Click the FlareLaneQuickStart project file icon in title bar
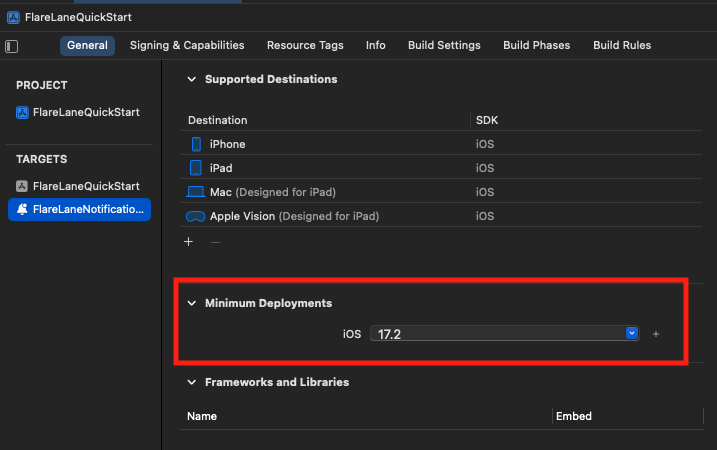The width and height of the screenshot is (717, 450). [x=11, y=17]
